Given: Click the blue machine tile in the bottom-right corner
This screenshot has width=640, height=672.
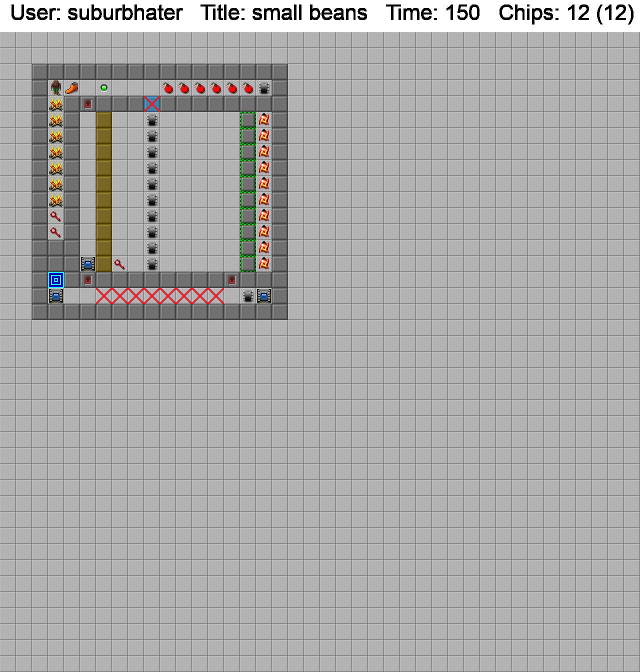Looking at the screenshot, I should [264, 296].
